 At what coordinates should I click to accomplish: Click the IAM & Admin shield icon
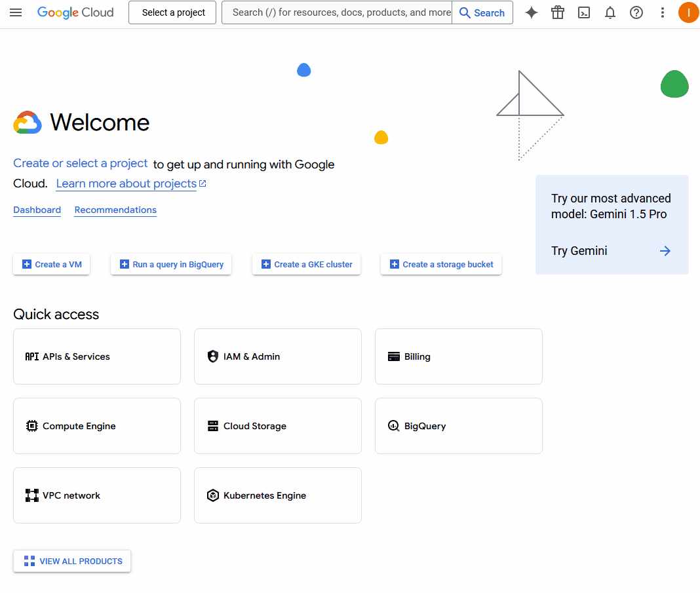point(213,356)
